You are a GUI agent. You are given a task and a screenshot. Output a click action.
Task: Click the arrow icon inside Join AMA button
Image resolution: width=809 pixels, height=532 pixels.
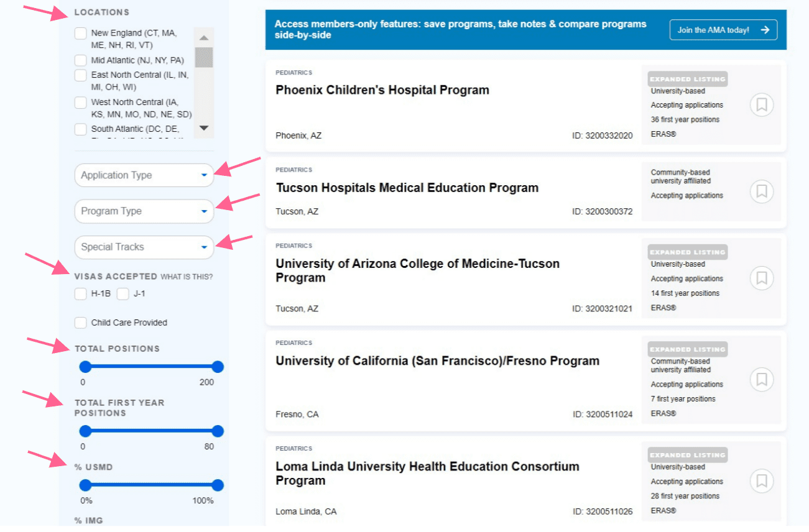pyautogui.click(x=767, y=29)
